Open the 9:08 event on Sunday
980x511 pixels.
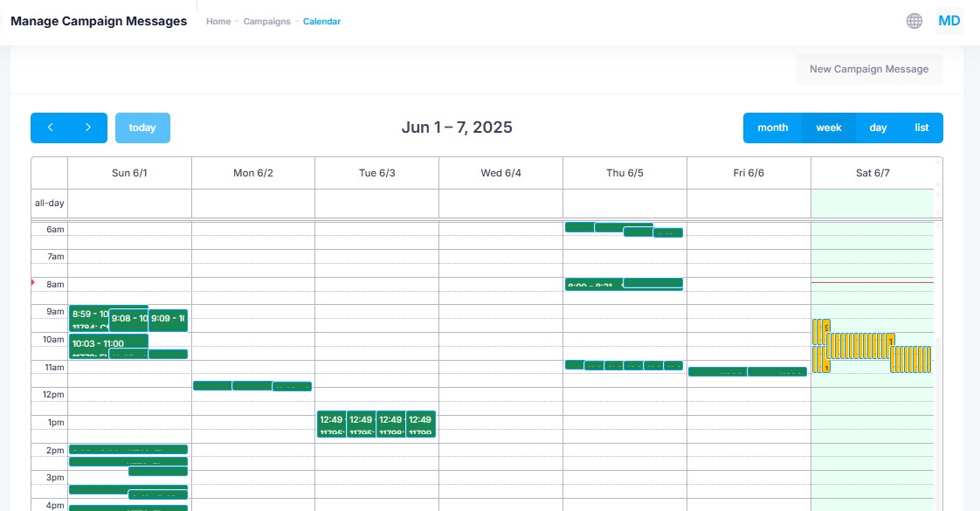128,320
